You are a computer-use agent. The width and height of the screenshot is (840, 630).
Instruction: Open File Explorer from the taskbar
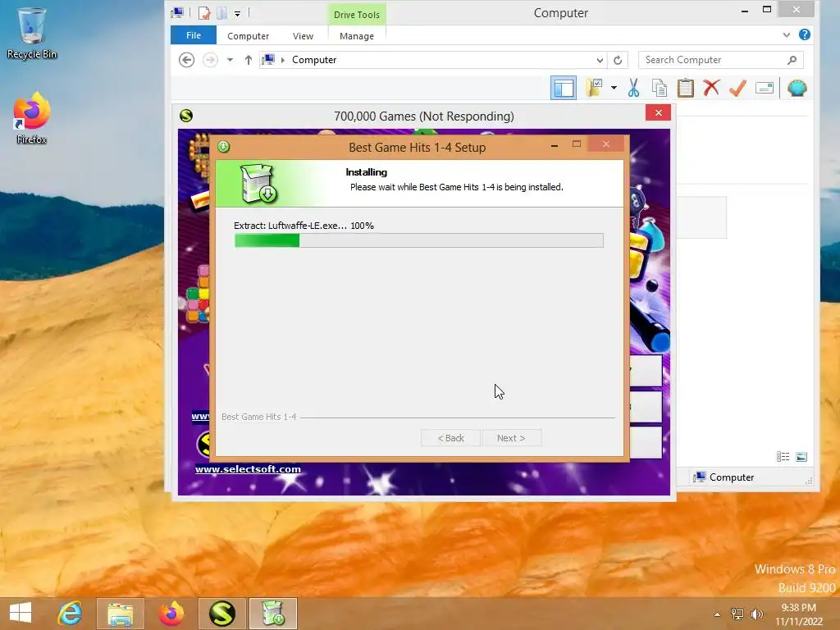[121, 614]
